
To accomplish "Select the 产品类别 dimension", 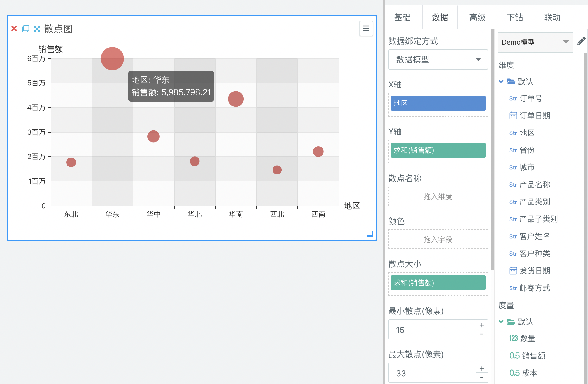I will [534, 202].
